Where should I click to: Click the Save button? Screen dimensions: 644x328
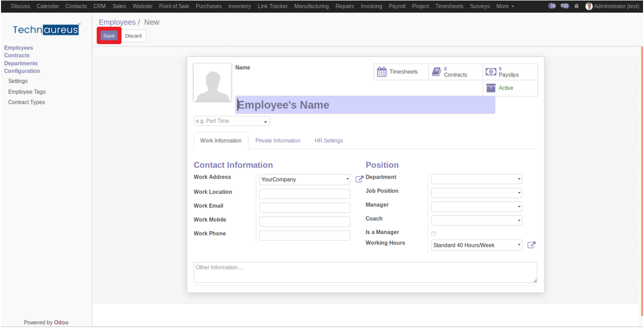tap(109, 36)
